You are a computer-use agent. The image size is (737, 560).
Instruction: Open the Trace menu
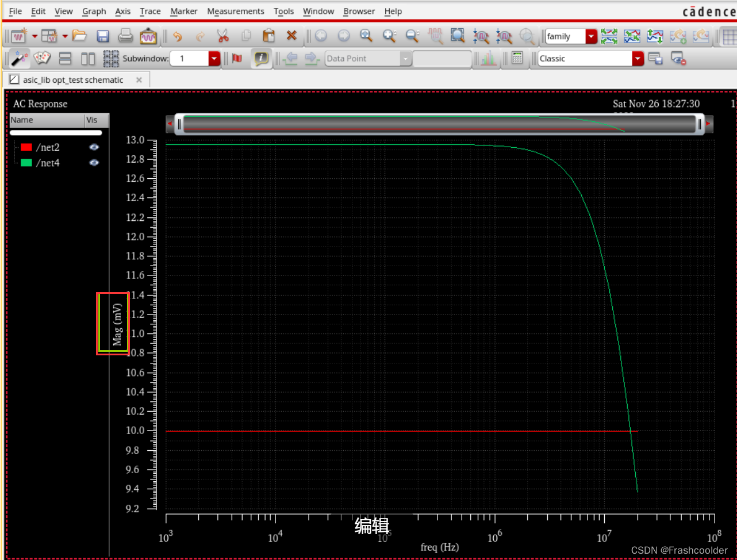tap(151, 11)
